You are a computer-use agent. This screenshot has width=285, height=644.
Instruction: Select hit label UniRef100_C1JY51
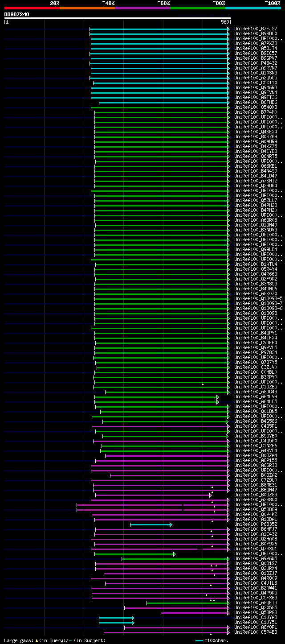pyautogui.click(x=256, y=622)
